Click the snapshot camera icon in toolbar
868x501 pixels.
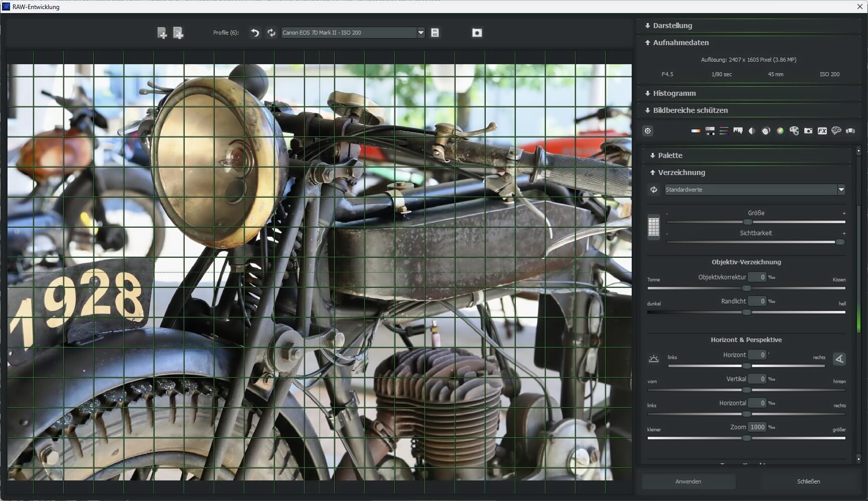coord(477,33)
